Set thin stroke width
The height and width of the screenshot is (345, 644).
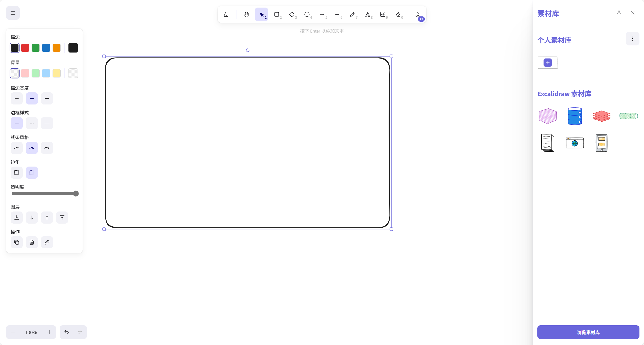tap(17, 98)
